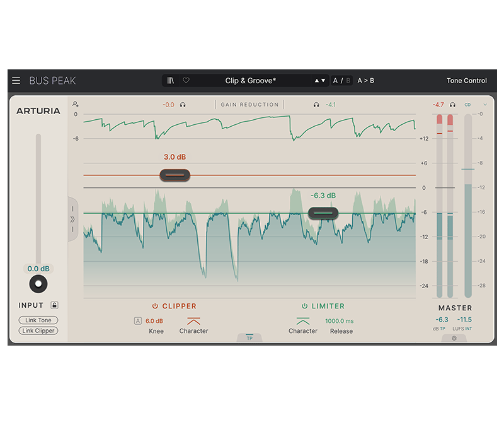Click the Input gain knob

click(38, 283)
